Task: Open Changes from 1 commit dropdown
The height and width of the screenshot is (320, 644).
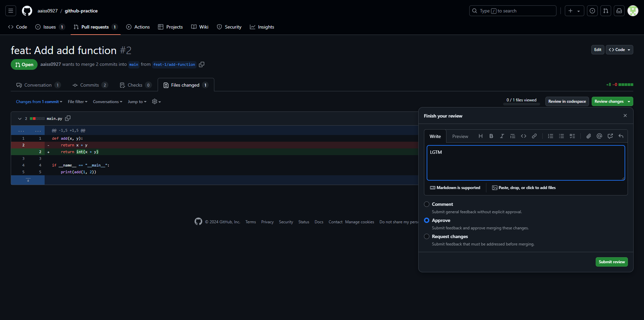Action: (39, 102)
